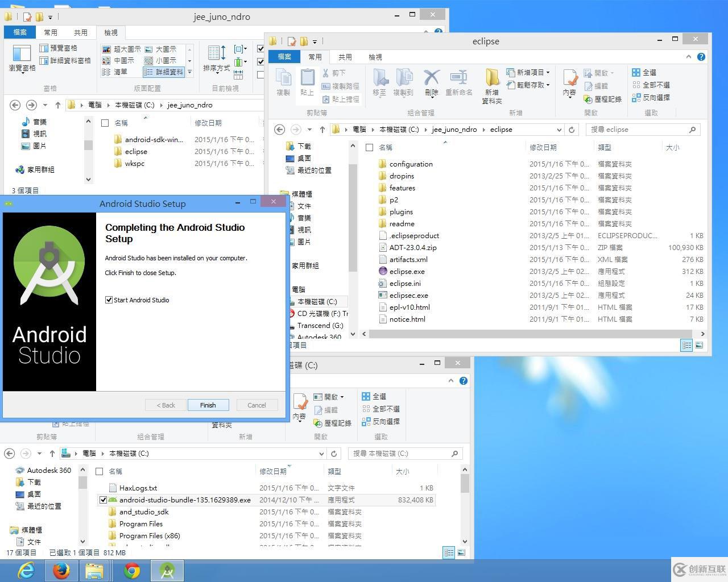Open Firefox from the taskbar

[x=61, y=570]
